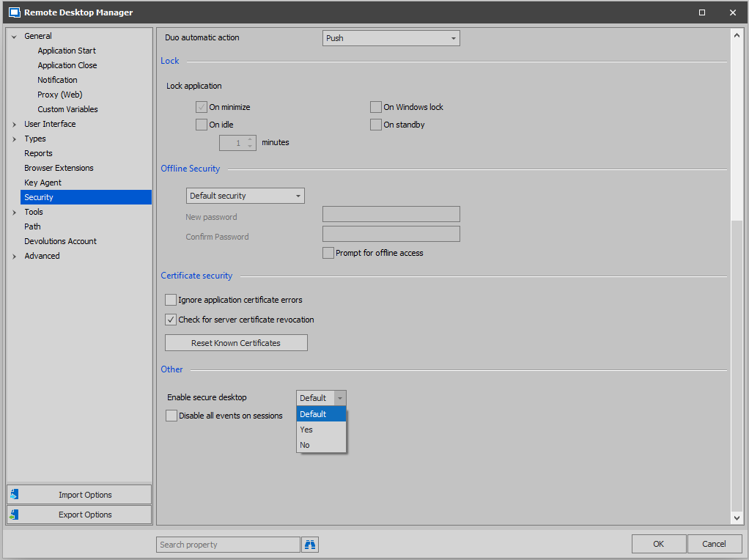
Task: Click the scrollbar down arrow
Action: pos(737,518)
